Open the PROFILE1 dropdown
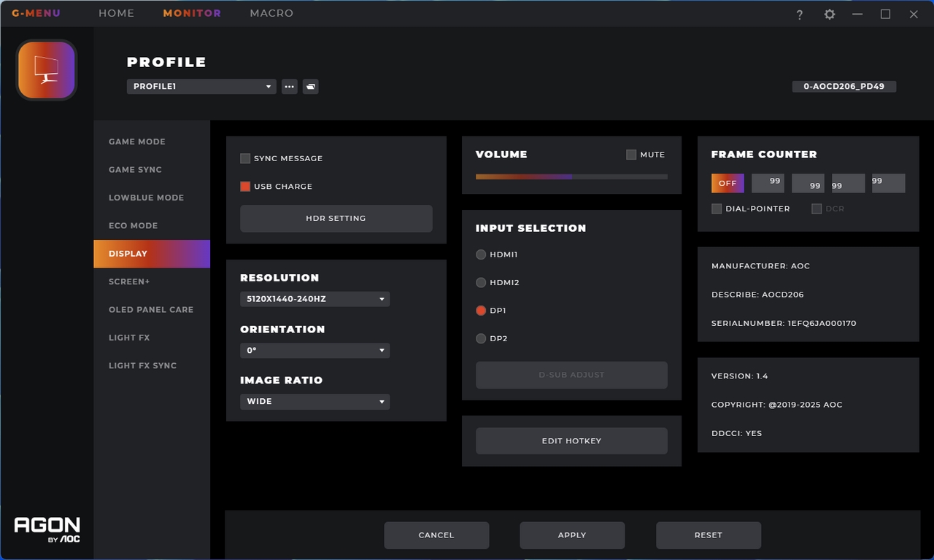The image size is (934, 560). click(201, 87)
